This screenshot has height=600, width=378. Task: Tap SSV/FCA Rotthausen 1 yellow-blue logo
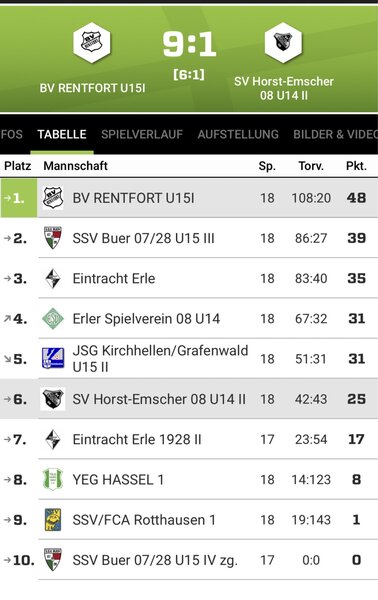53,520
